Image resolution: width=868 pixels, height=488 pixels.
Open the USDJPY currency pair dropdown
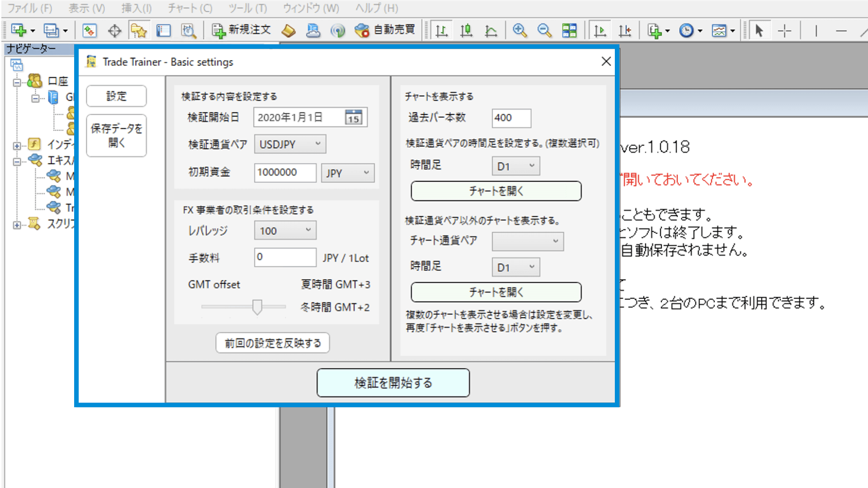[290, 144]
